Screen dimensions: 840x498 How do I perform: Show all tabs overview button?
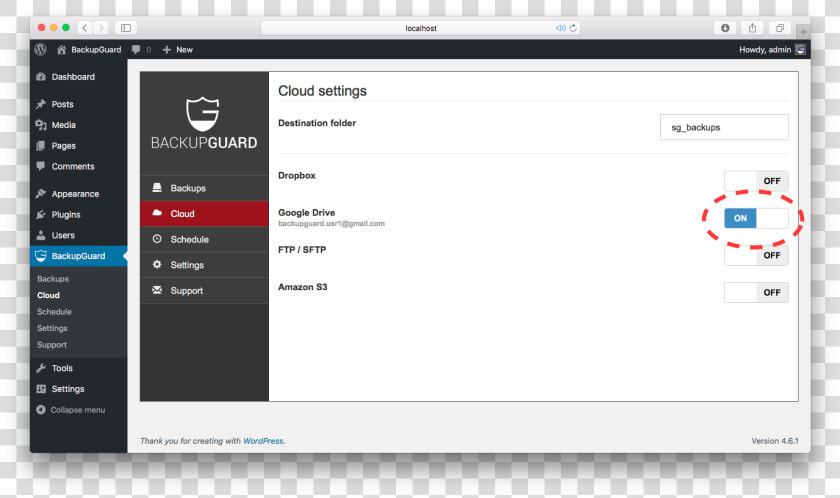pyautogui.click(x=779, y=28)
